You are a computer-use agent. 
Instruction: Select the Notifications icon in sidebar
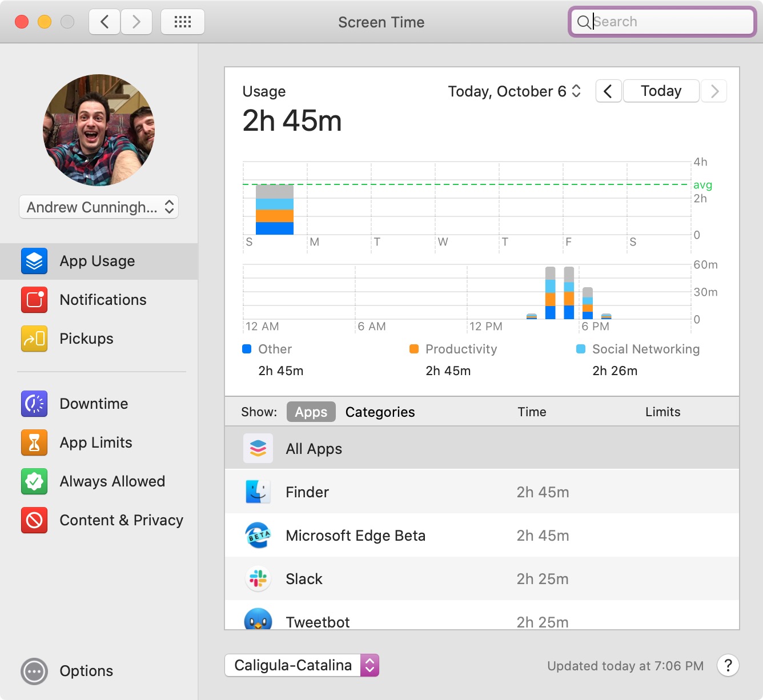34,300
